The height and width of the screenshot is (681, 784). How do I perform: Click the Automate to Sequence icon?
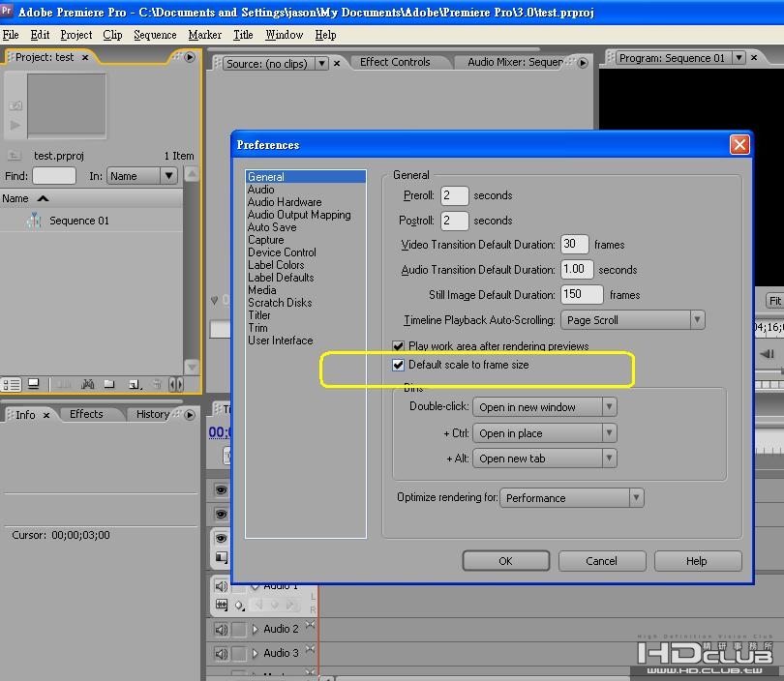64,384
